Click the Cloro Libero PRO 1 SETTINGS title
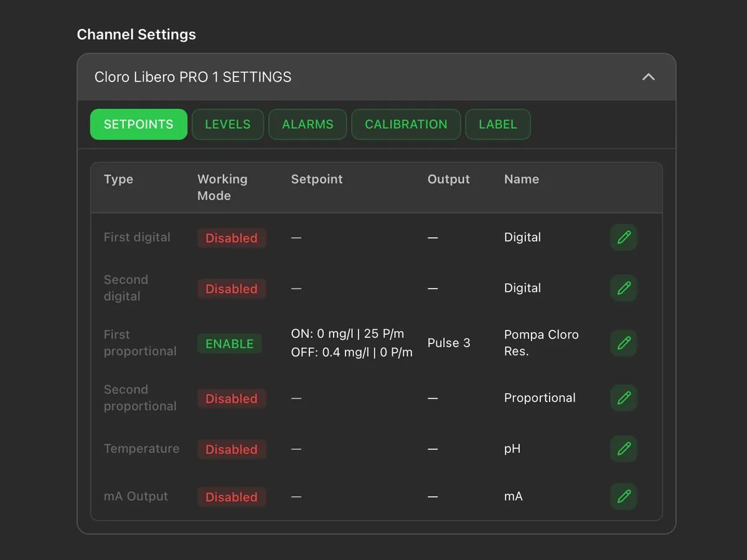Image resolution: width=747 pixels, height=560 pixels. click(193, 77)
